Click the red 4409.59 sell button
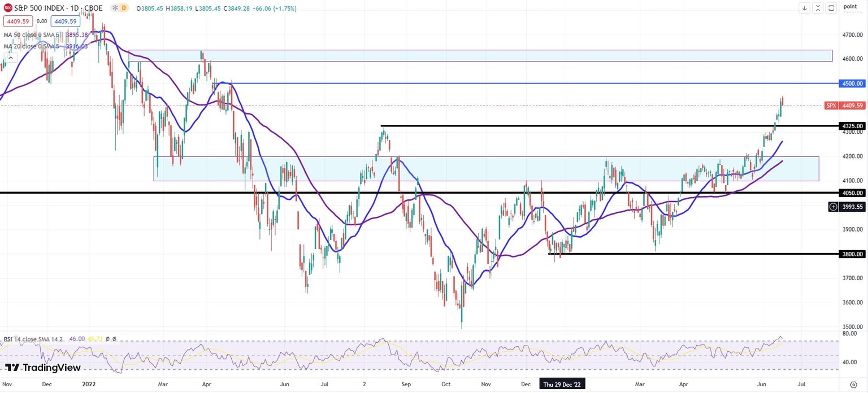Image resolution: width=868 pixels, height=393 pixels. click(x=18, y=21)
